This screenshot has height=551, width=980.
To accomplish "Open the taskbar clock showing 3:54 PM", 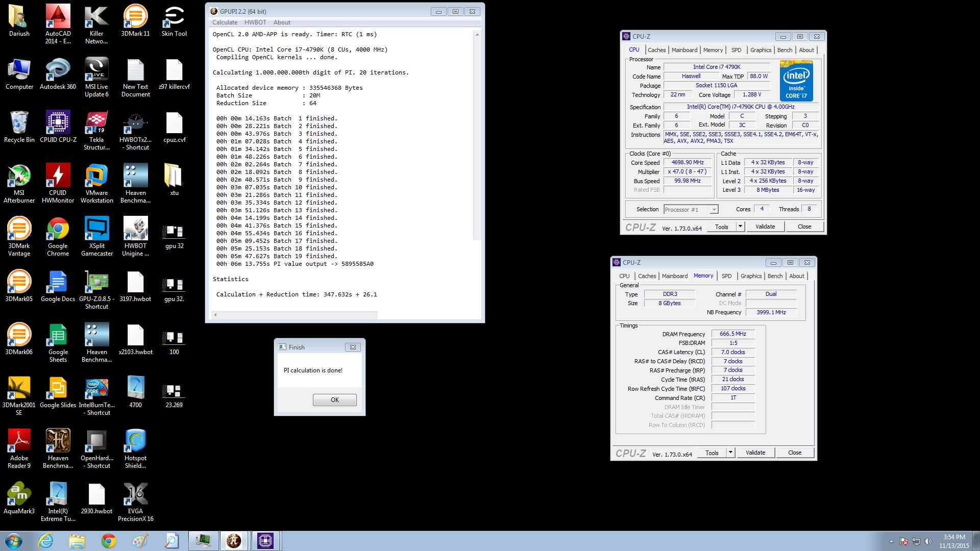I will [x=954, y=541].
